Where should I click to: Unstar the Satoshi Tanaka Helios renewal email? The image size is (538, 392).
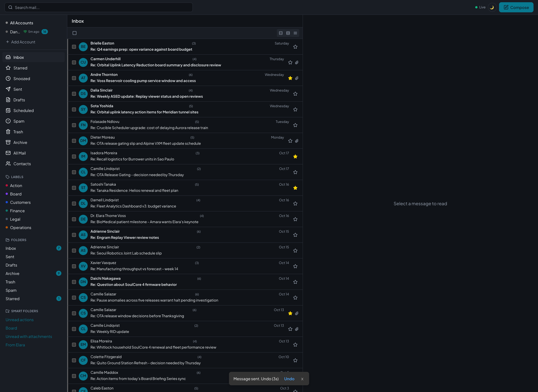[x=295, y=188]
